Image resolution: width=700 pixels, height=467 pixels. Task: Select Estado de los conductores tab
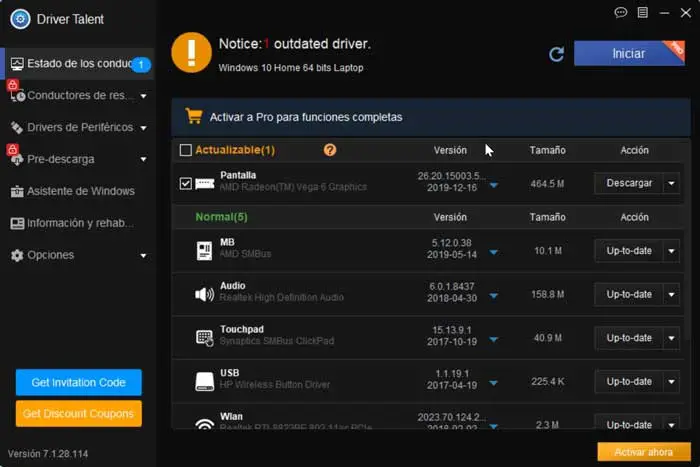tap(77, 64)
